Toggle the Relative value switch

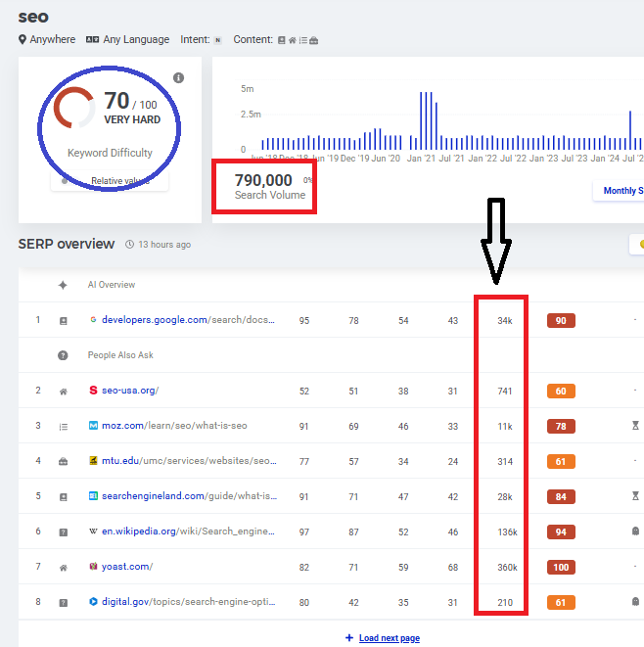point(65,181)
